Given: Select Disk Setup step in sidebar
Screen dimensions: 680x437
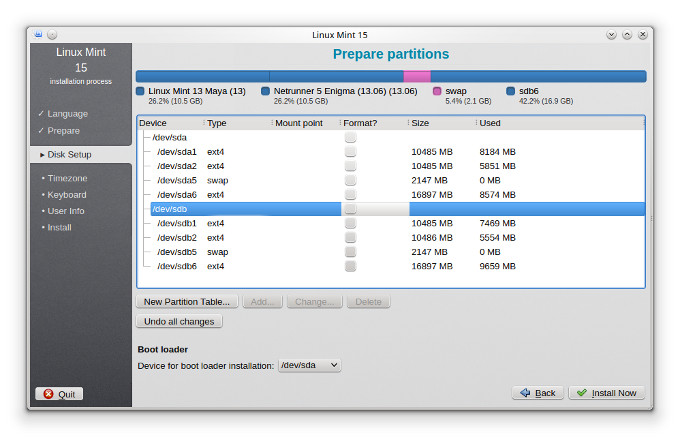Looking at the screenshot, I should click(x=69, y=155).
